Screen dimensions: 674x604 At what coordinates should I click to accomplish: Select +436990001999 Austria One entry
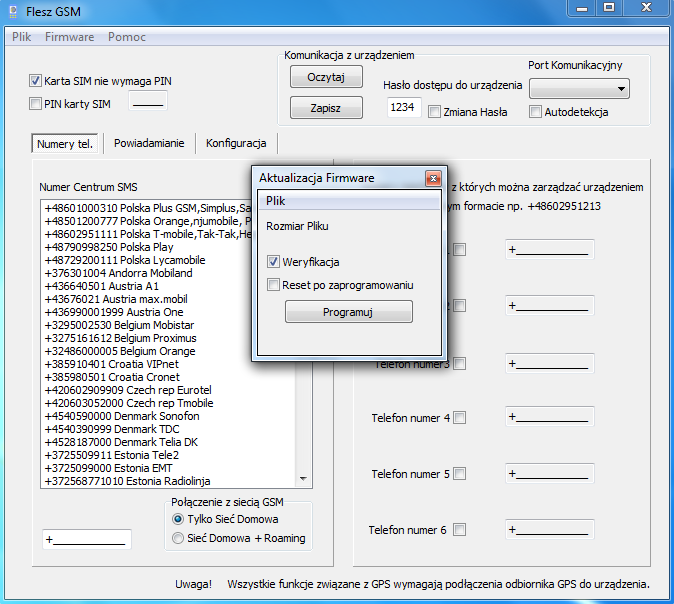click(114, 312)
